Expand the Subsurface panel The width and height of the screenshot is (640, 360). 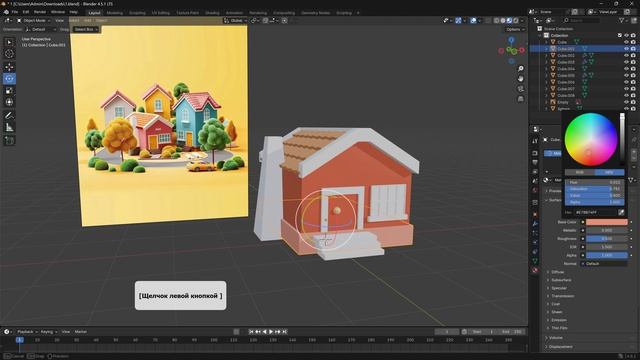[561, 280]
